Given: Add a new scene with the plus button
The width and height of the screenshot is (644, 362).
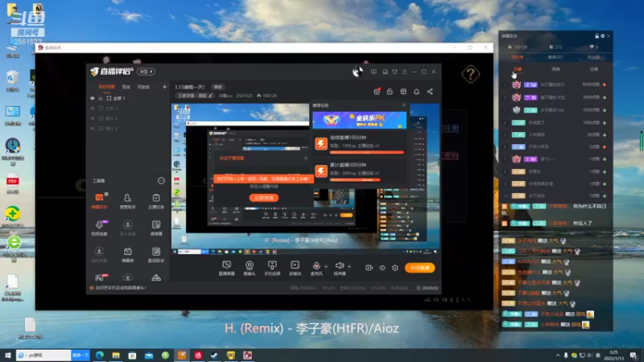Looking at the screenshot, I should point(164,87).
